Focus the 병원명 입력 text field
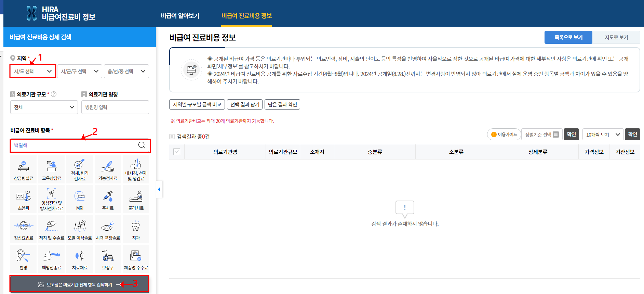Viewport: 644px width, 294px height. [115, 107]
